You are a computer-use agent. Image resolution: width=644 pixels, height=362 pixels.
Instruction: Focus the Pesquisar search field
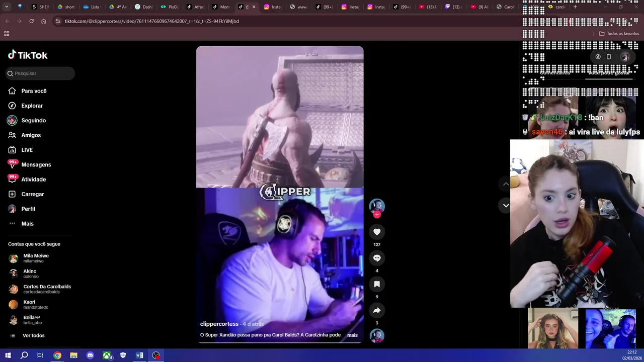click(40, 73)
